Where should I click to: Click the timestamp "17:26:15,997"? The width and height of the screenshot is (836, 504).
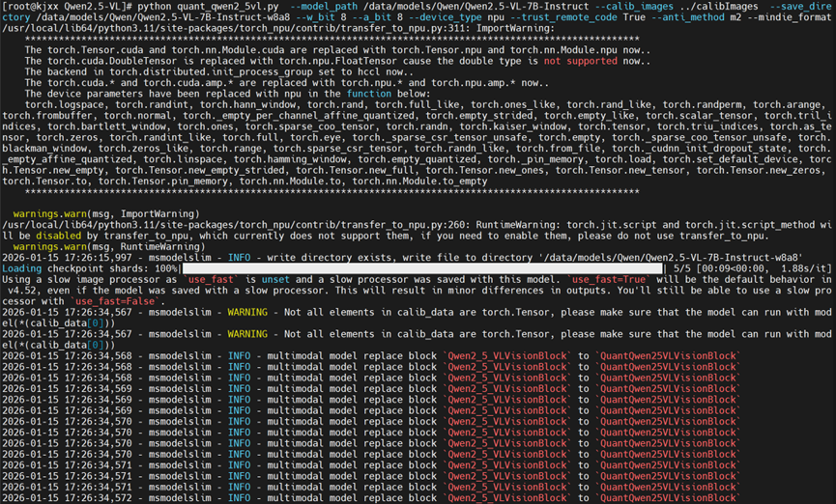[x=98, y=258]
